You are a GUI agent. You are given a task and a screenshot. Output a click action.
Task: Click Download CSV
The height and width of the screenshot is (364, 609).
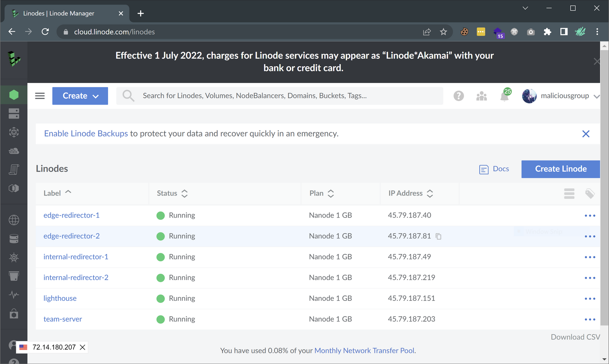point(576,337)
